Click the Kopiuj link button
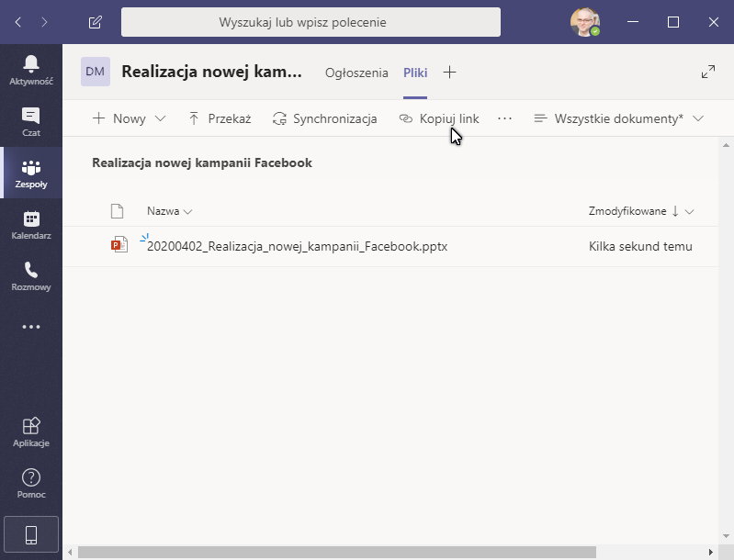 coord(439,118)
